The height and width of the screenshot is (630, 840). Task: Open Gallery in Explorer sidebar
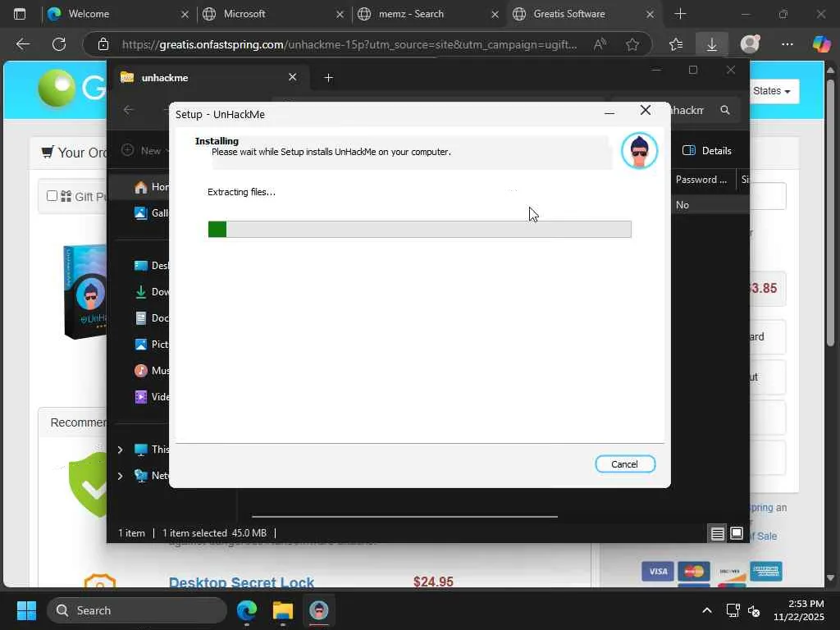pyautogui.click(x=151, y=213)
